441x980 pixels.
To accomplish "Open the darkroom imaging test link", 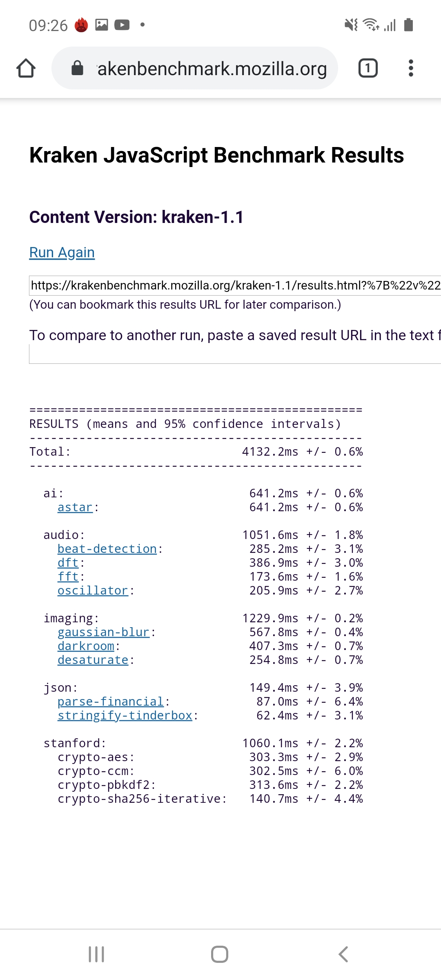I will [x=86, y=646].
